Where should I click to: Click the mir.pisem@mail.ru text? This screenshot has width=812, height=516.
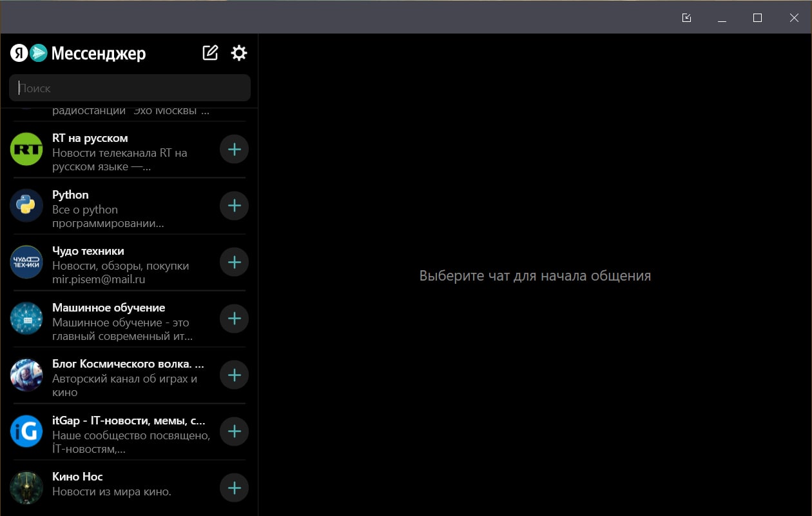[99, 280]
